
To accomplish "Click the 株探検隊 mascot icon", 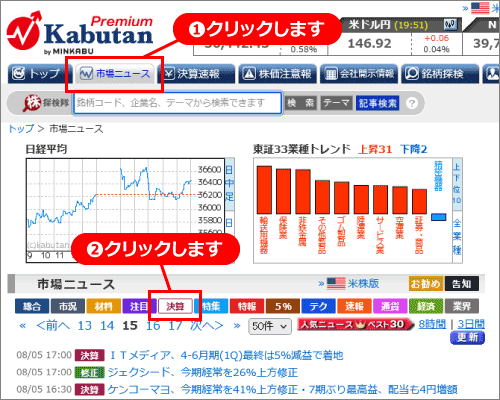I will point(31,103).
